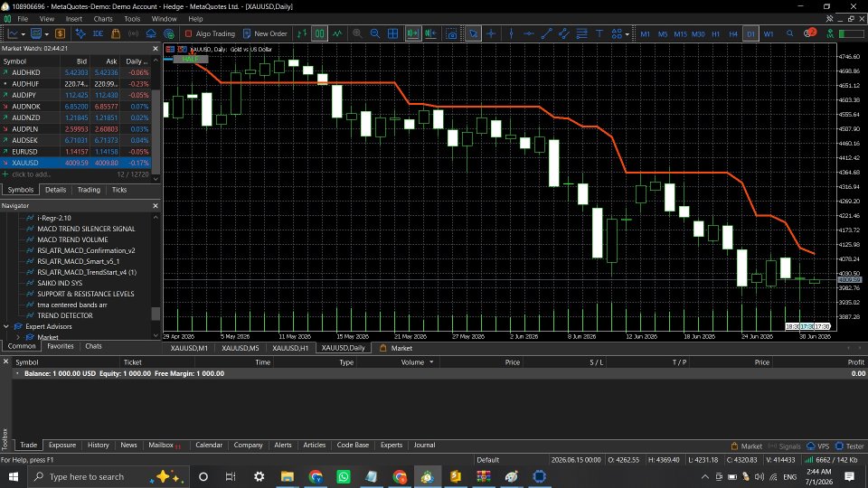Draw an equidistant channel object
Screen dimensions: 868x488
(563, 33)
